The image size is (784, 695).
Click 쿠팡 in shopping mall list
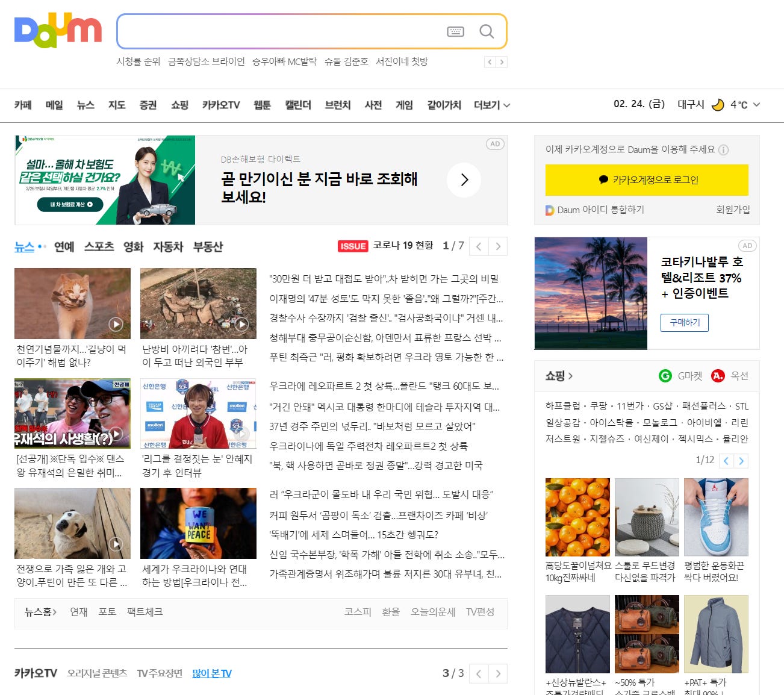599,406
